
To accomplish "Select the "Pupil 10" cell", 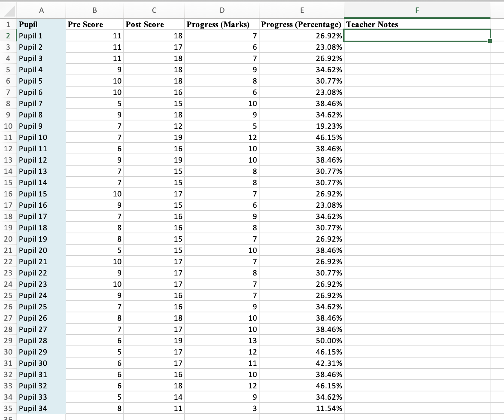I will click(41, 137).
